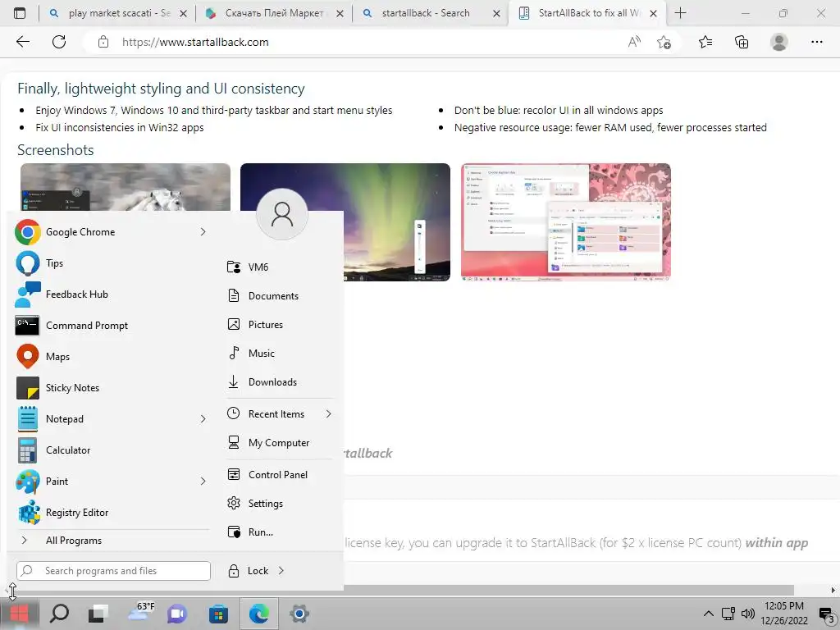Image resolution: width=840 pixels, height=630 pixels.
Task: Click the user account avatar in start menu
Action: [x=282, y=214]
